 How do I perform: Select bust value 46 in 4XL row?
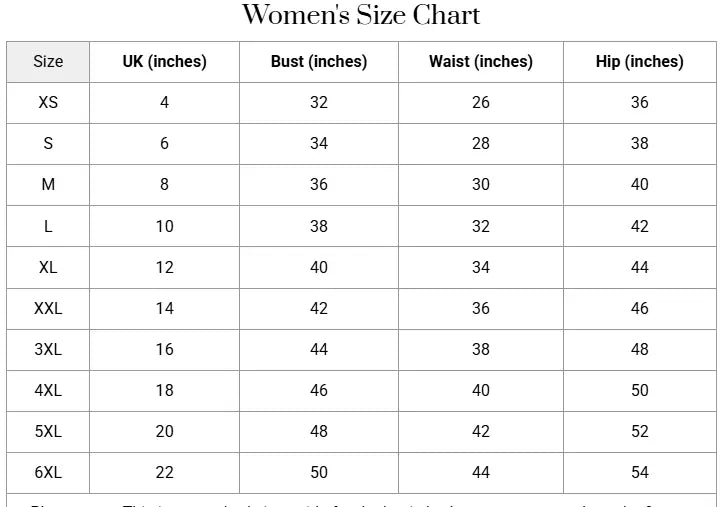coord(319,390)
